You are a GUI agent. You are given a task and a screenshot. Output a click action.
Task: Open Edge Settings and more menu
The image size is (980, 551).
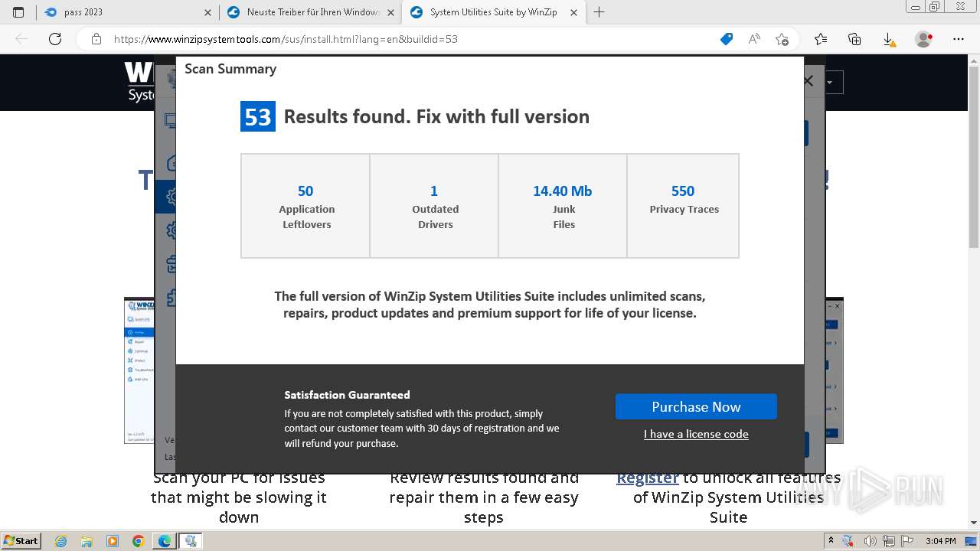(x=959, y=39)
